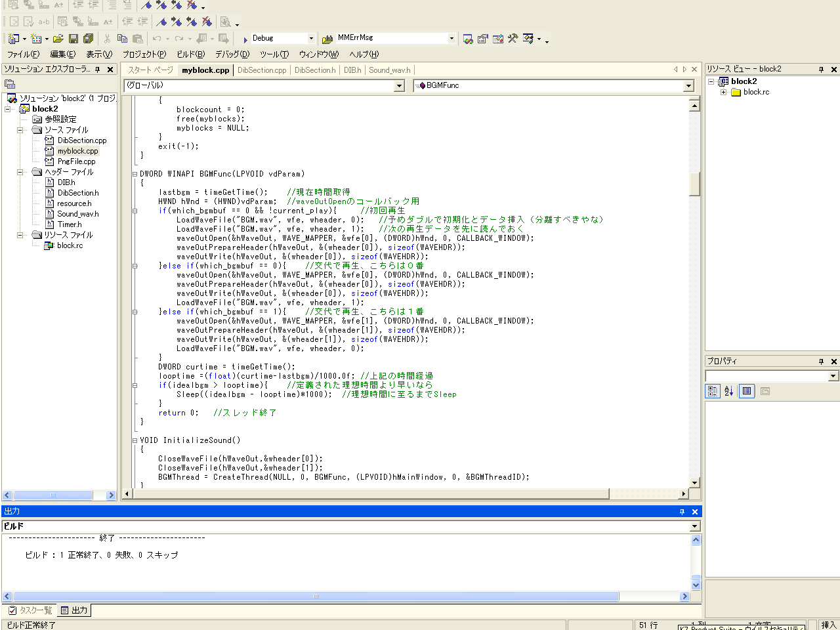This screenshot has width=840, height=630.
Task: Open the Debug configuration dropdown
Action: (311, 39)
